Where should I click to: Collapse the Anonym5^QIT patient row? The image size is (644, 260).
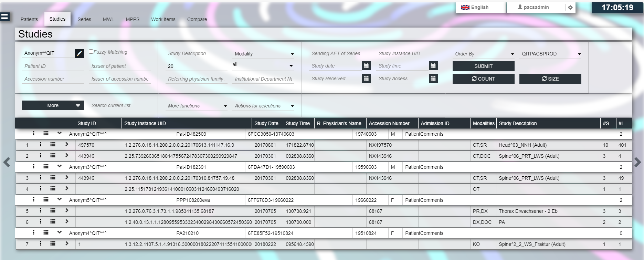[x=60, y=200]
